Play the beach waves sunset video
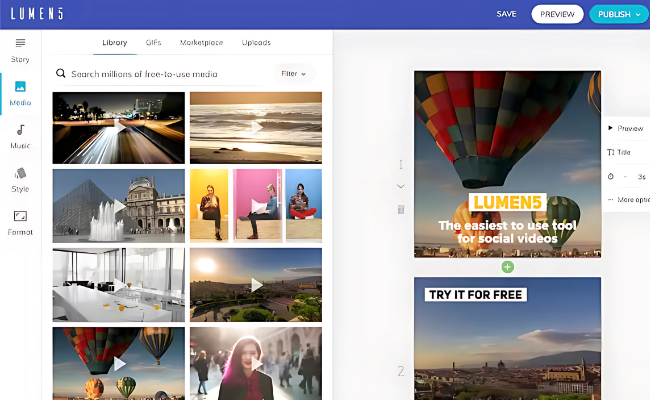Screen dimensions: 650x400 tap(257, 127)
